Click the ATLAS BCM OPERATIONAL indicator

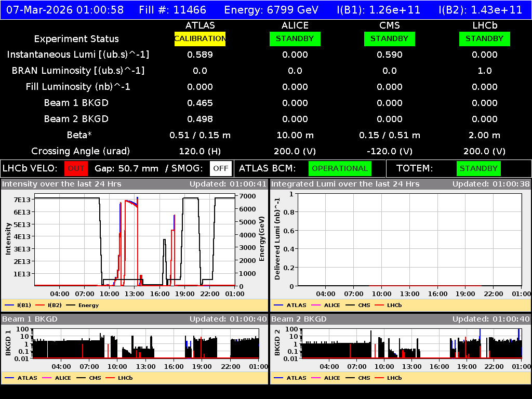pyautogui.click(x=340, y=168)
